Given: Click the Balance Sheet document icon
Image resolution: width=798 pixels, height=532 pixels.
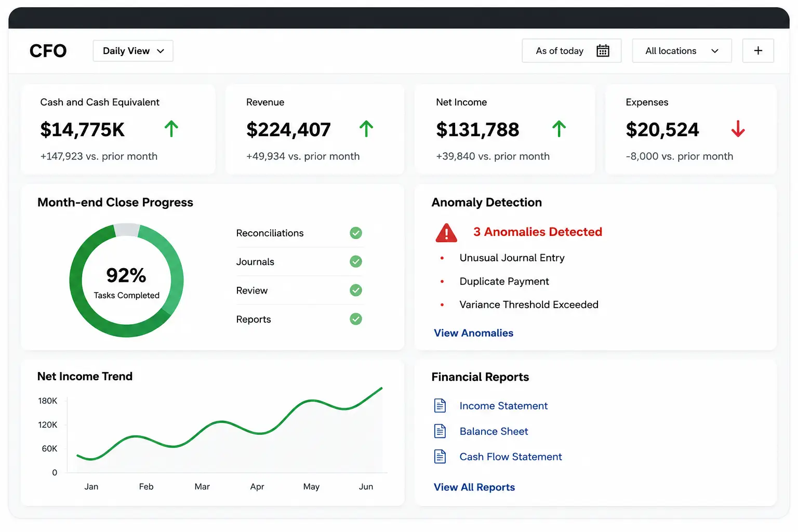Looking at the screenshot, I should (x=440, y=431).
